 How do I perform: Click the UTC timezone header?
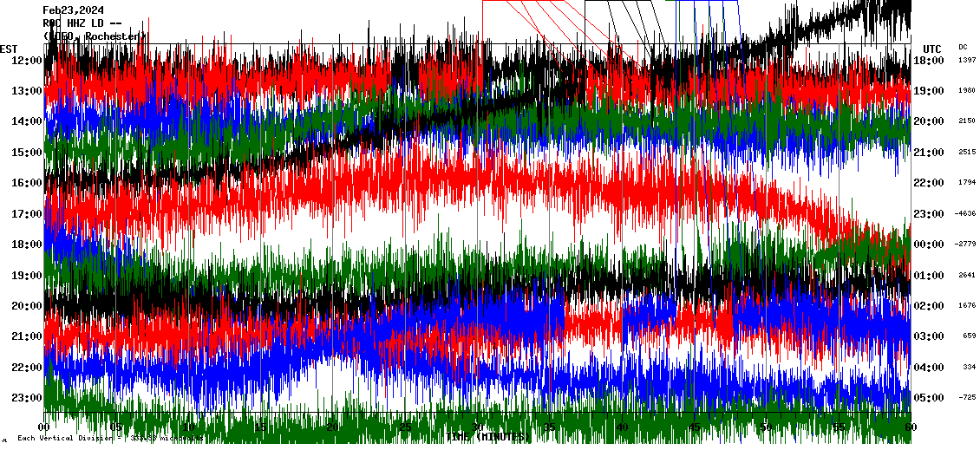click(932, 48)
